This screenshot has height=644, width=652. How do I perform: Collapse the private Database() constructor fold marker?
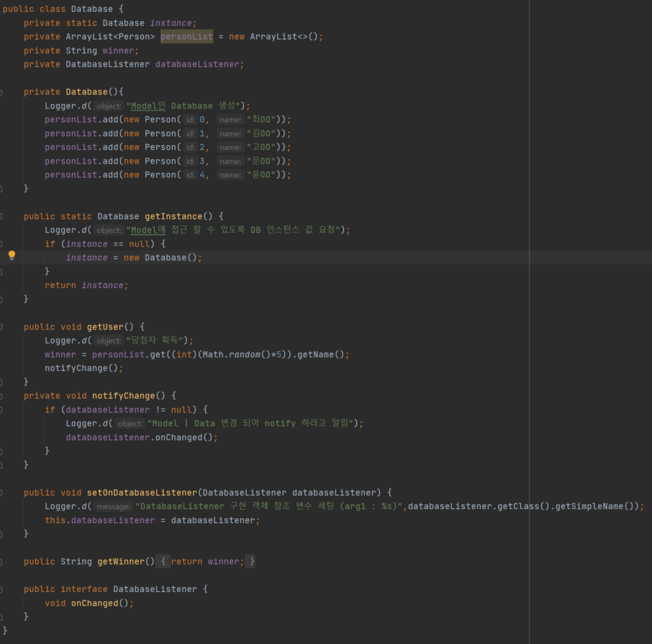pyautogui.click(x=1, y=92)
